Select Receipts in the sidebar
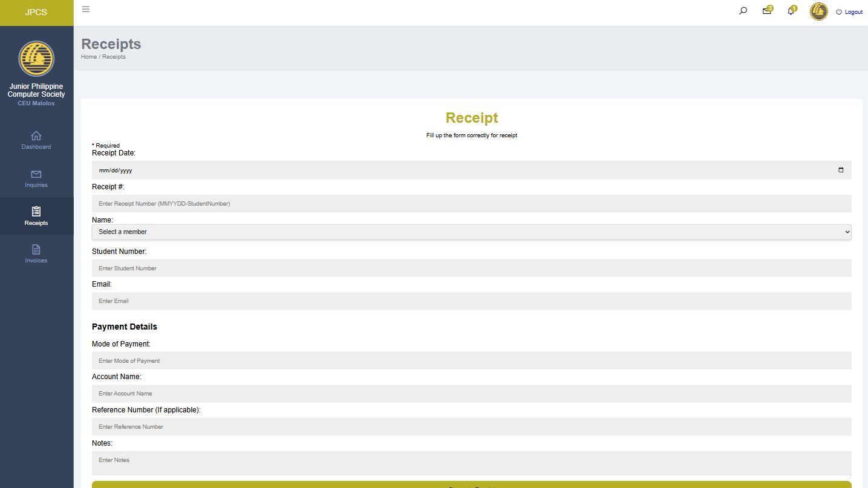The image size is (868, 488). coord(36,216)
